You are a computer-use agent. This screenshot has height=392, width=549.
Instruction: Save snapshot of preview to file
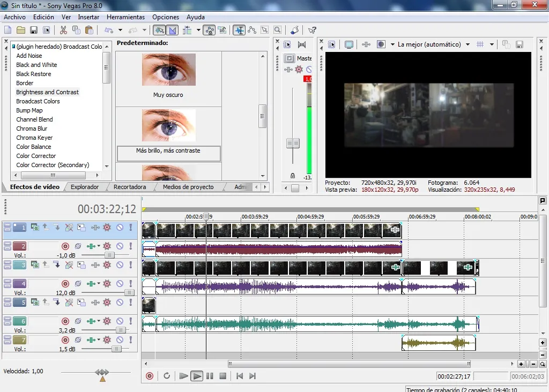pyautogui.click(x=520, y=44)
